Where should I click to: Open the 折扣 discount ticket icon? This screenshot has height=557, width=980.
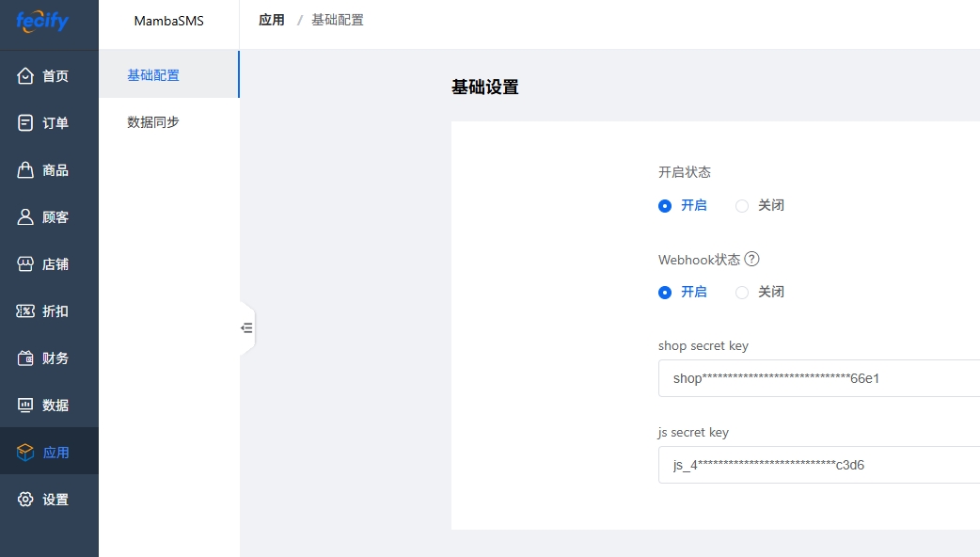(26, 311)
